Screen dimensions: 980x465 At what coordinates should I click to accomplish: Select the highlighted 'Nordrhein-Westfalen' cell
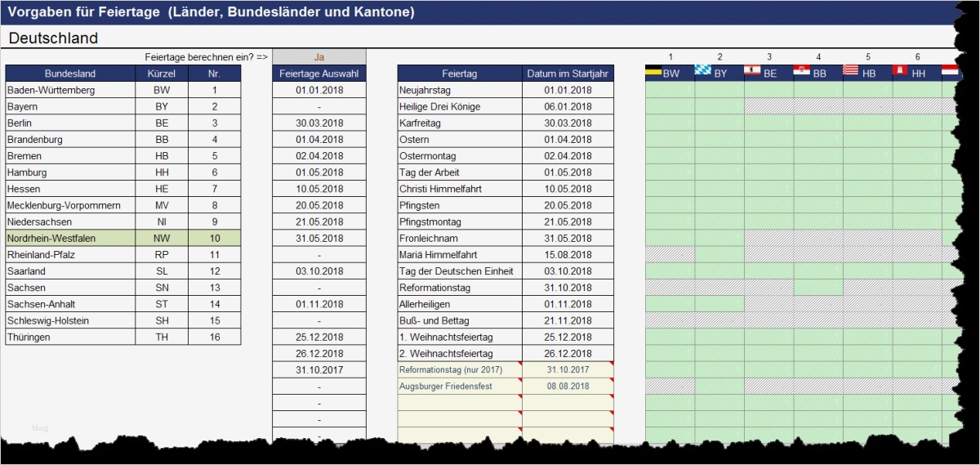click(x=70, y=238)
